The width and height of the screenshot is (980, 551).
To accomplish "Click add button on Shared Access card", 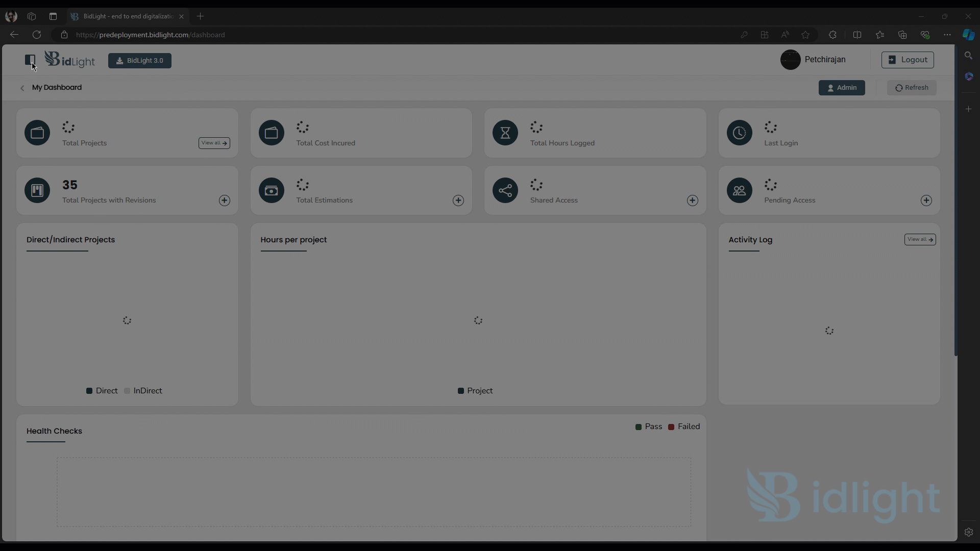I will pos(693,200).
